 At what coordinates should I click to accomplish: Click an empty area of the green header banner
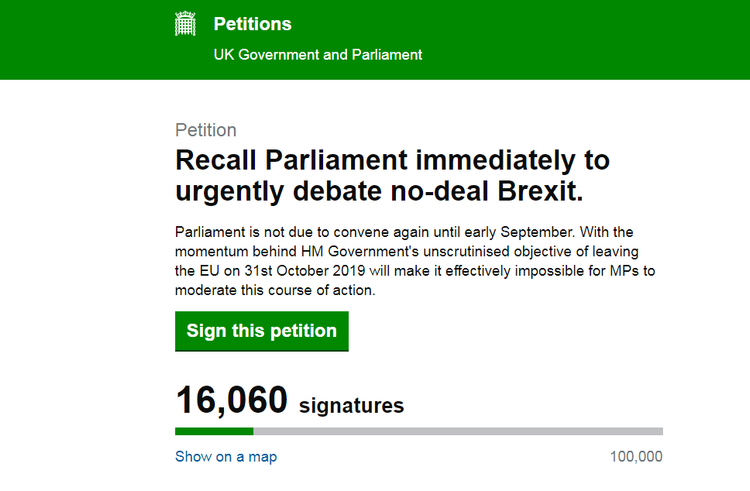[574, 38]
